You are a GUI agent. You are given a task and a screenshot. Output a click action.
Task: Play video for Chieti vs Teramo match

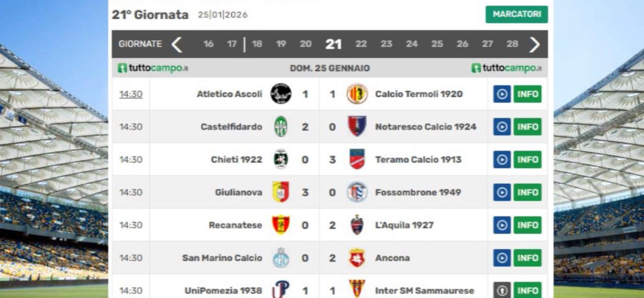(x=502, y=159)
